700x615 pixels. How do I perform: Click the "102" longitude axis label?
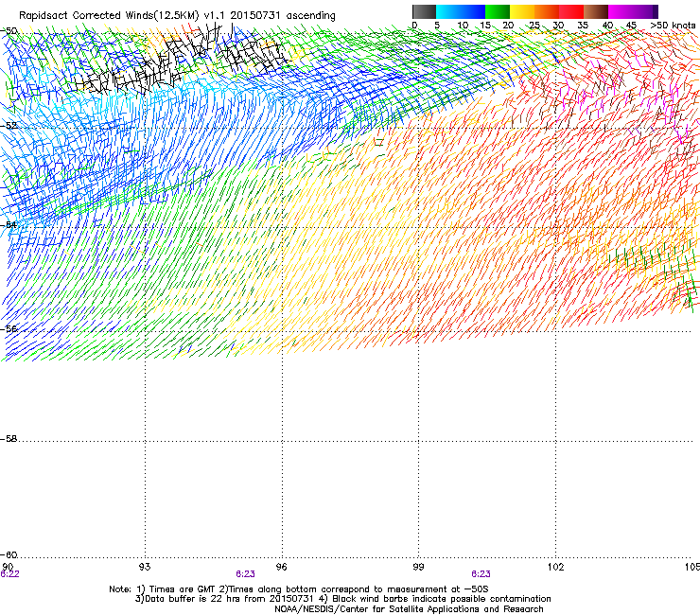point(556,567)
